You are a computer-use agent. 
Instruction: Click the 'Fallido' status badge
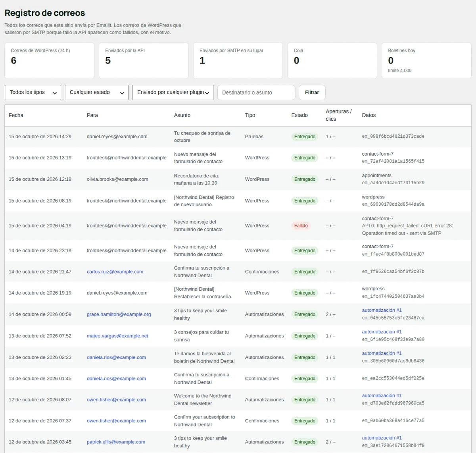click(x=301, y=226)
